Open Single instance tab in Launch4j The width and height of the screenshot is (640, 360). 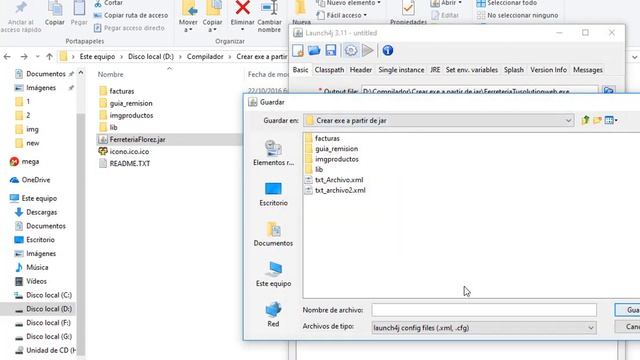pos(401,70)
